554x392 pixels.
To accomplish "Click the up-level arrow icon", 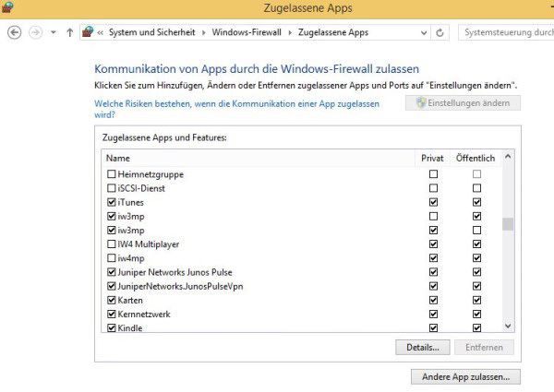I will (x=71, y=32).
